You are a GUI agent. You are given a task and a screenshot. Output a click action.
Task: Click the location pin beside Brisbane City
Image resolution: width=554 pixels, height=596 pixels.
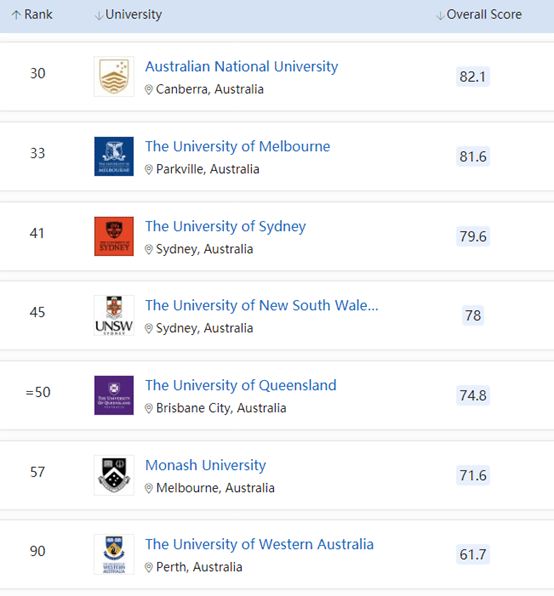[149, 408]
